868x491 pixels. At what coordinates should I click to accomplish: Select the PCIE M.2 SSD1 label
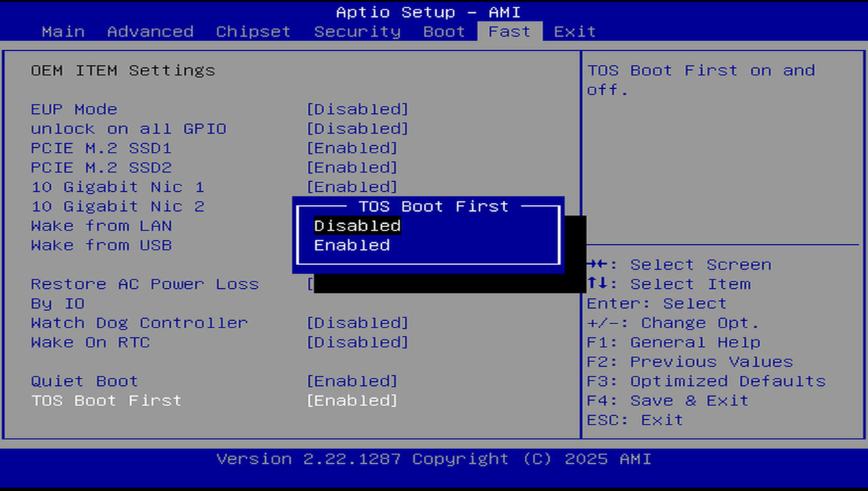101,148
